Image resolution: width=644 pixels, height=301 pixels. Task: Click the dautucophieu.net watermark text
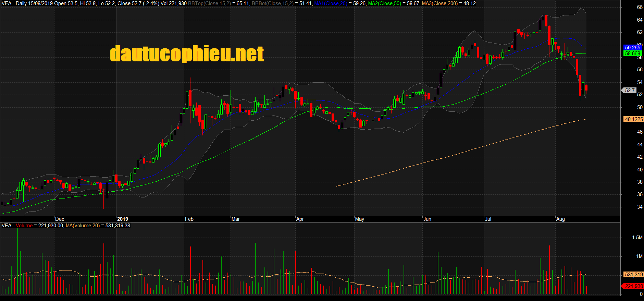187,54
